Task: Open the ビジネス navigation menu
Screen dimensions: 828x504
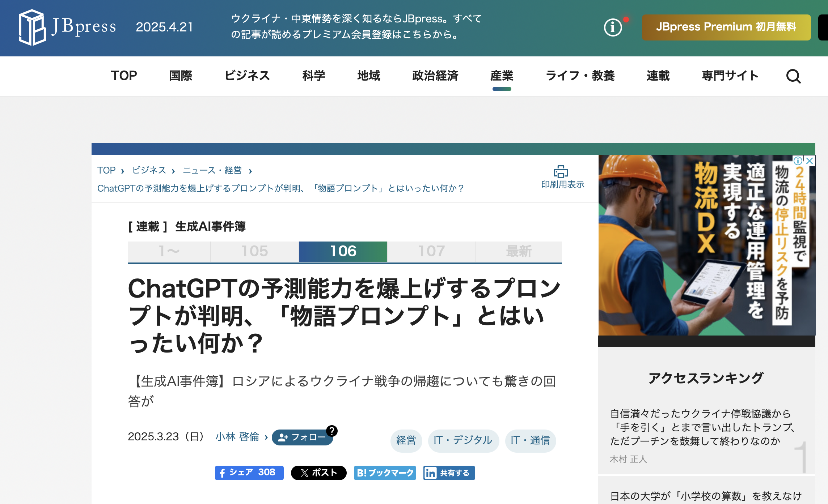Action: [x=247, y=76]
